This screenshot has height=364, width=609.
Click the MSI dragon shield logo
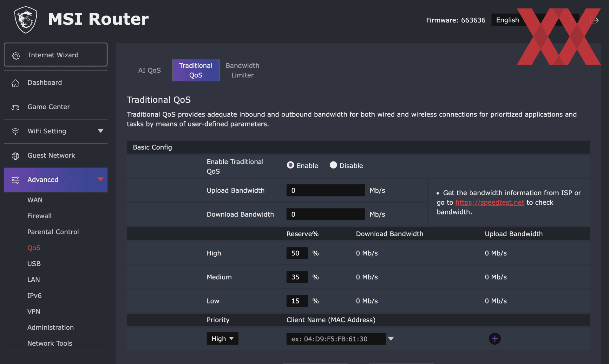[x=26, y=20]
